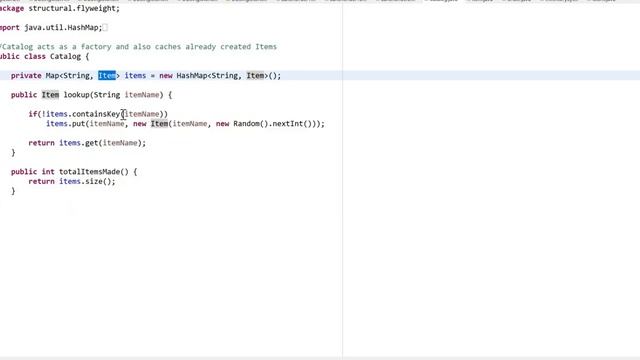Click HashMap after the new keyword

click(x=192, y=76)
